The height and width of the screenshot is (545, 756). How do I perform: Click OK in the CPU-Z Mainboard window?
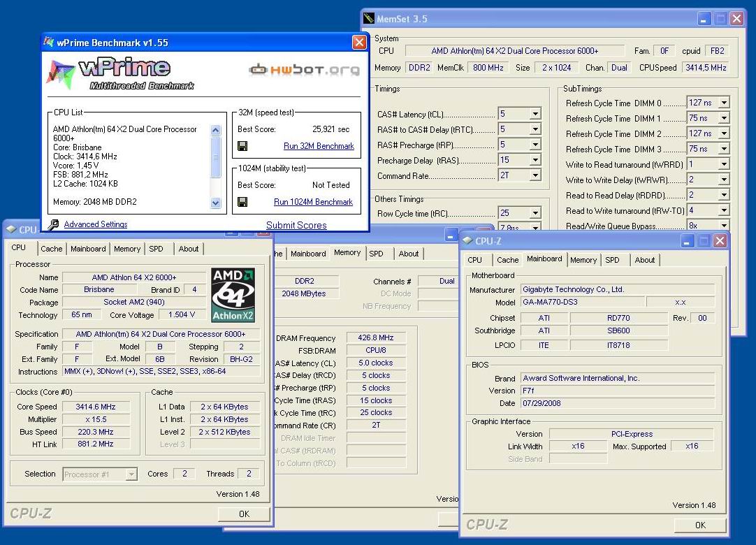point(700,525)
